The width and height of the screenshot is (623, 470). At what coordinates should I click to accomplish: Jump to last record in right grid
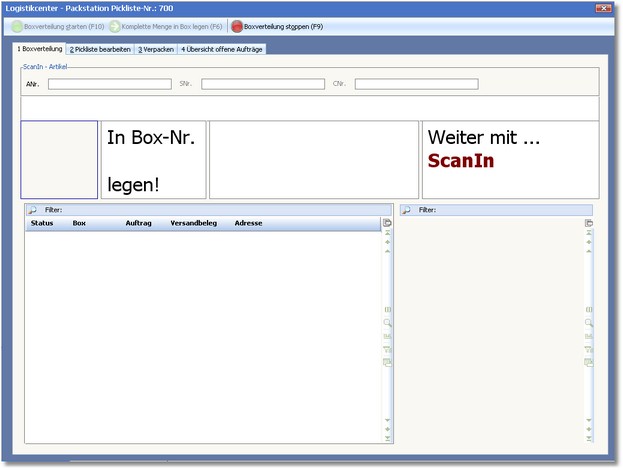[589, 440]
